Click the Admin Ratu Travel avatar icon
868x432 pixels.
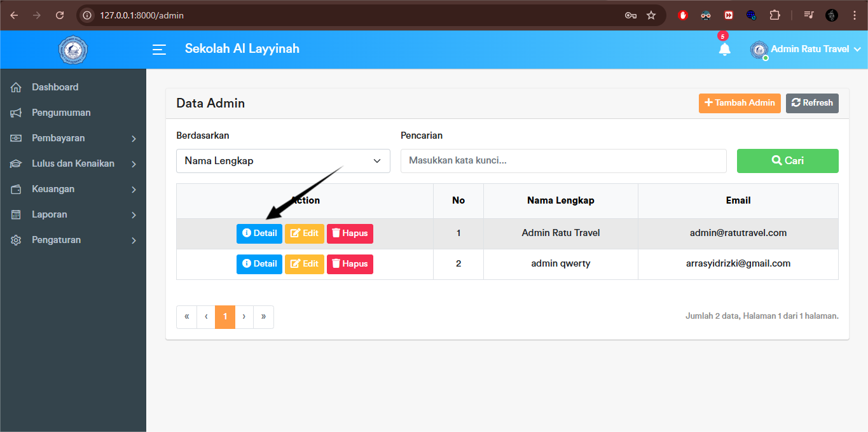(x=758, y=50)
